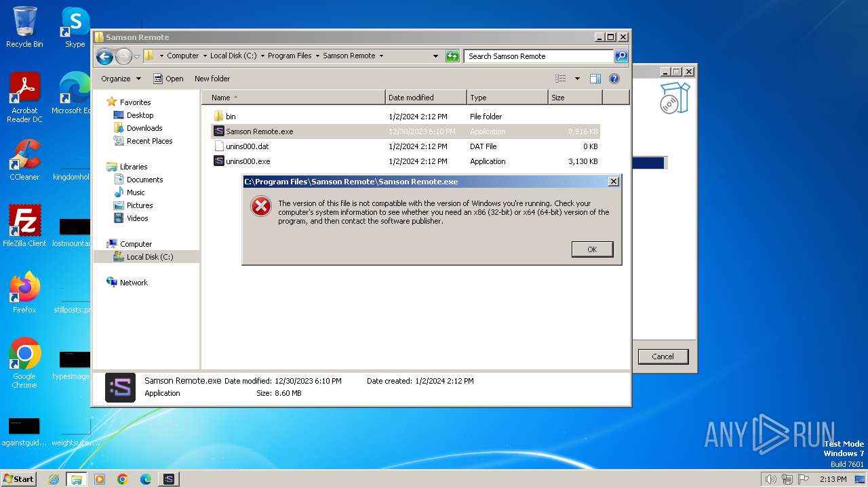Click the Computer breadcrumb in address bar
The height and width of the screenshot is (488, 868).
tap(183, 56)
